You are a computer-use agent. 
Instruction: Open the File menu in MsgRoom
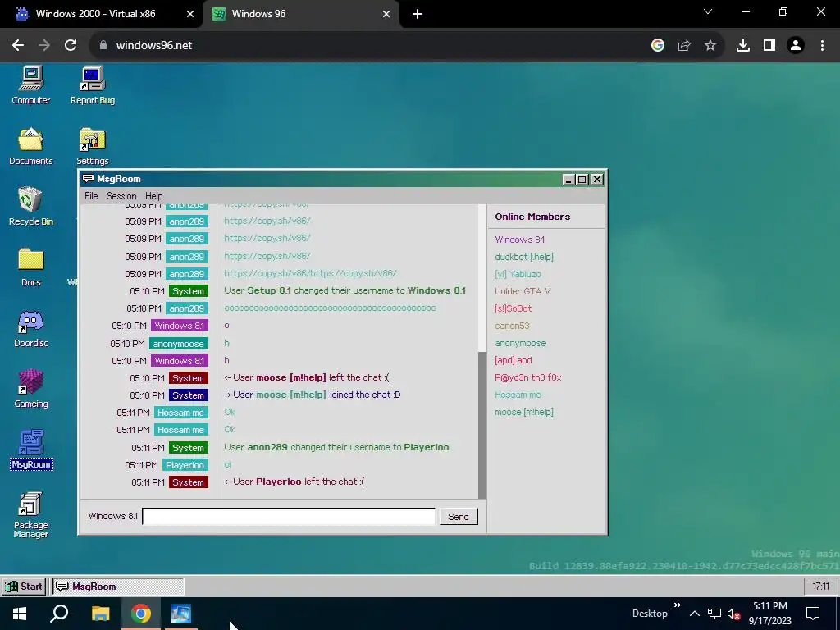pos(91,196)
